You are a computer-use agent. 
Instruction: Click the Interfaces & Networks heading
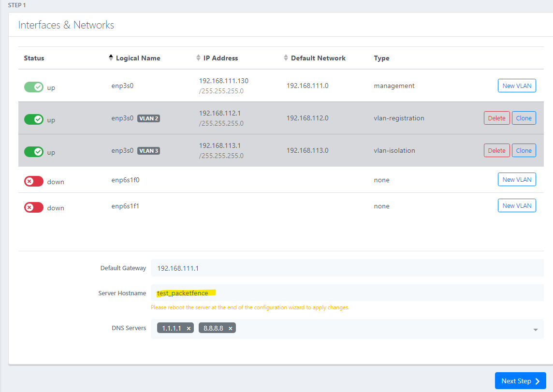click(66, 25)
